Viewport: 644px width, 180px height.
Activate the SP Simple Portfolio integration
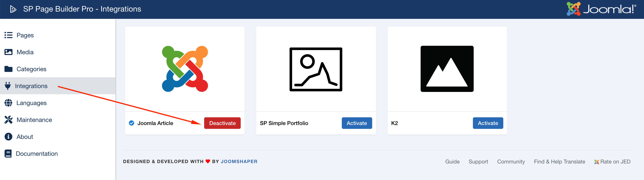pyautogui.click(x=356, y=123)
